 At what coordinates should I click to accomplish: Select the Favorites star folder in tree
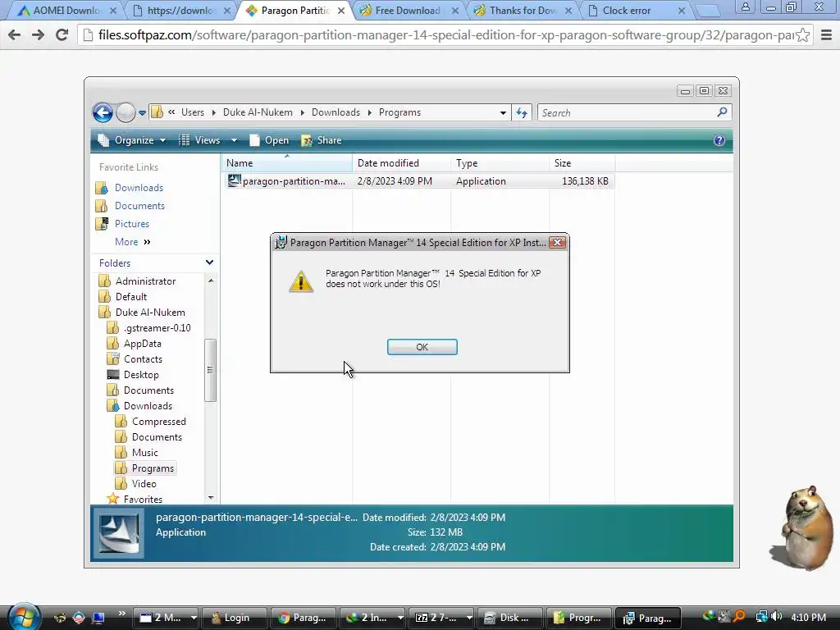[143, 500]
